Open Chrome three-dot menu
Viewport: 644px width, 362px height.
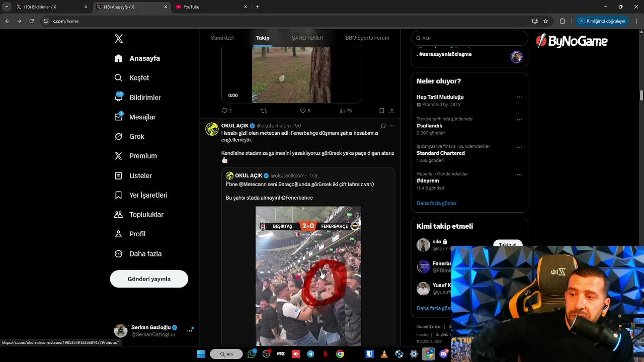point(636,21)
